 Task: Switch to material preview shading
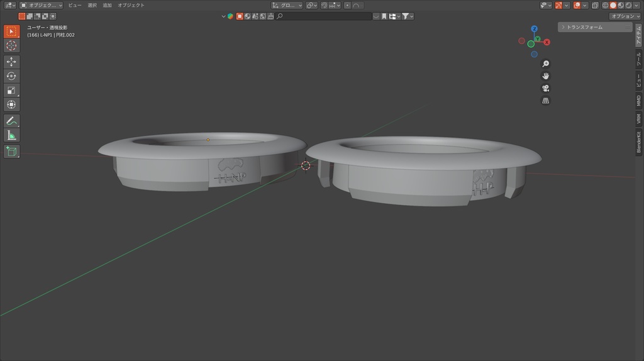tap(621, 5)
